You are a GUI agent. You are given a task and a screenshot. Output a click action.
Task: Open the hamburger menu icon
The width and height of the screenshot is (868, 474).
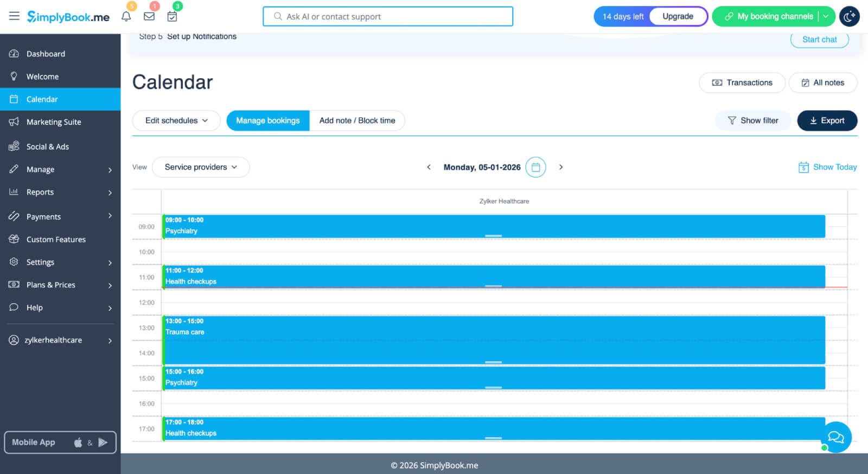[14, 16]
